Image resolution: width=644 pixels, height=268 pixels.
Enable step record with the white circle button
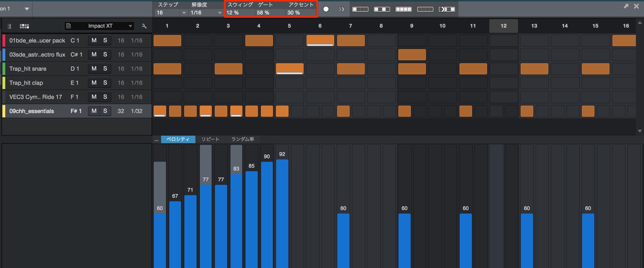click(326, 9)
